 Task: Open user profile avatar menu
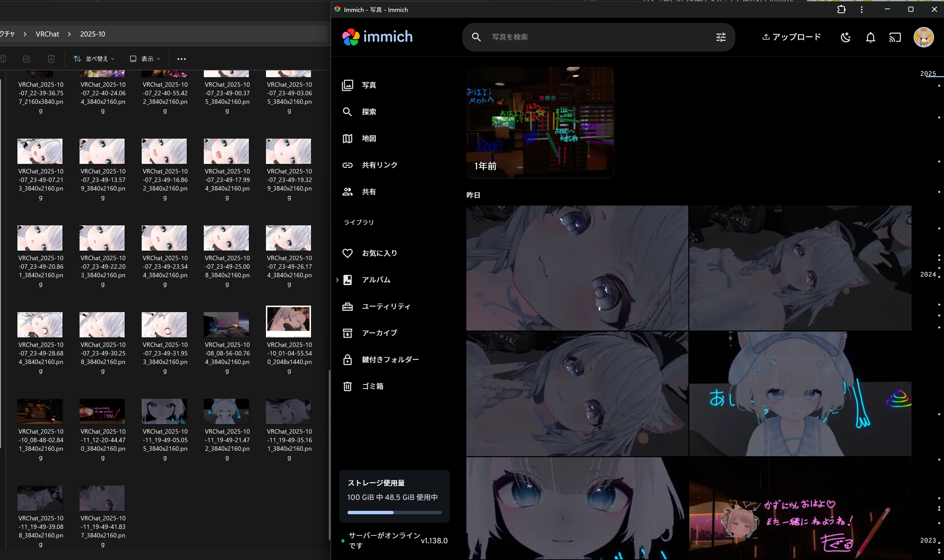(x=923, y=37)
